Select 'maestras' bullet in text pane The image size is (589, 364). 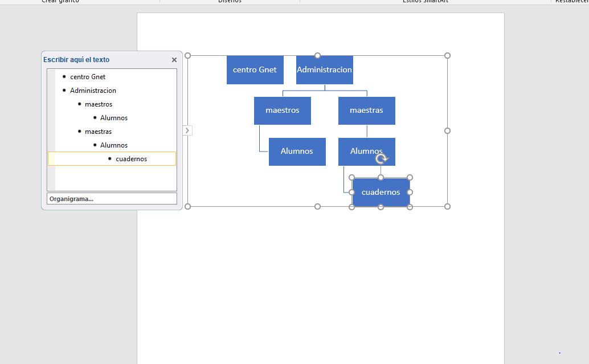coord(98,132)
